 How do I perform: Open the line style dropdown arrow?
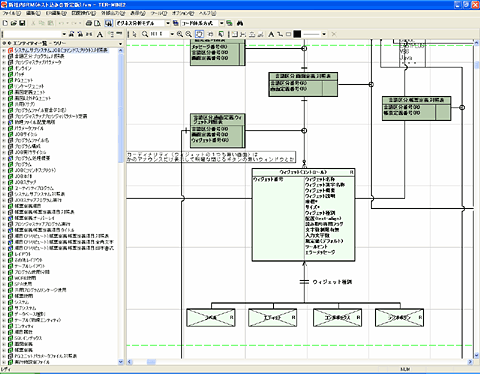324,34
